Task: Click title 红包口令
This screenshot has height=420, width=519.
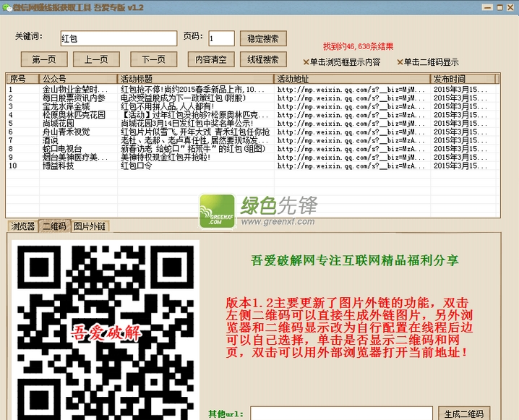Action: point(136,166)
